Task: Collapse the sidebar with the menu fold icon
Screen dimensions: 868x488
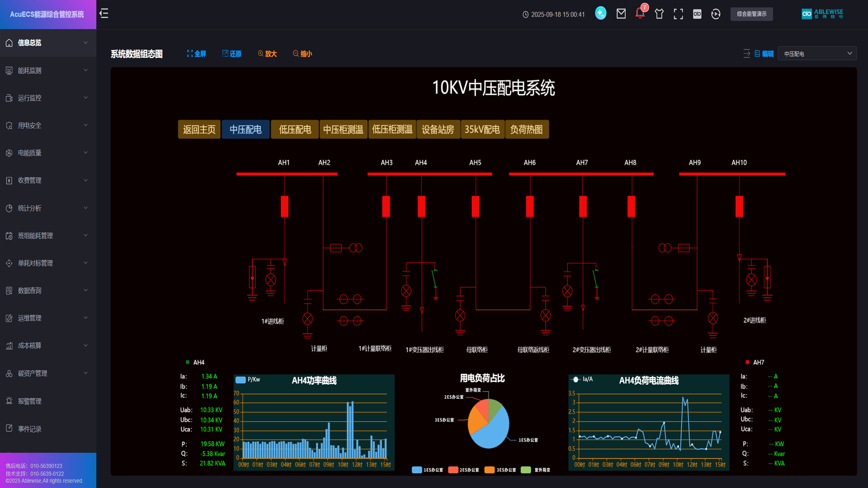Action: point(104,14)
